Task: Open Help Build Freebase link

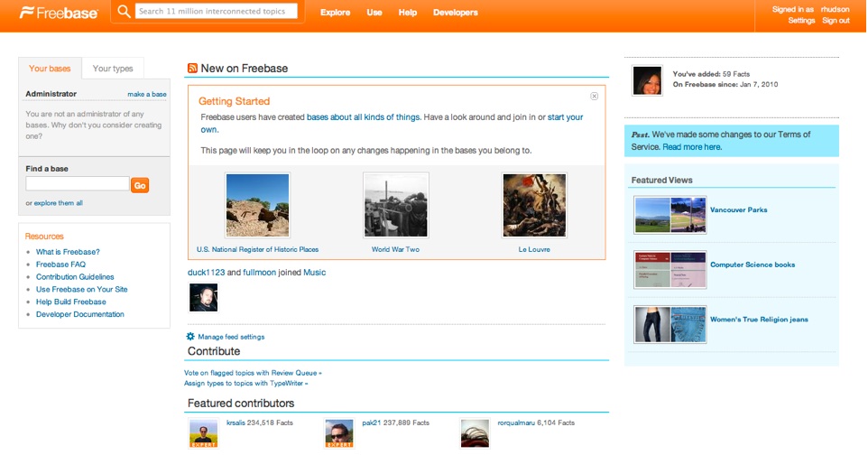Action: click(71, 302)
